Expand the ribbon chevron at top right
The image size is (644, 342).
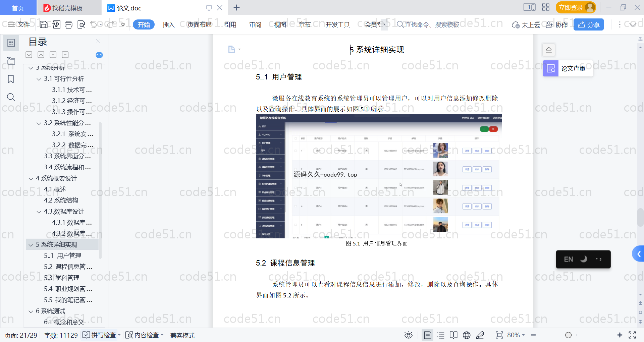point(633,24)
